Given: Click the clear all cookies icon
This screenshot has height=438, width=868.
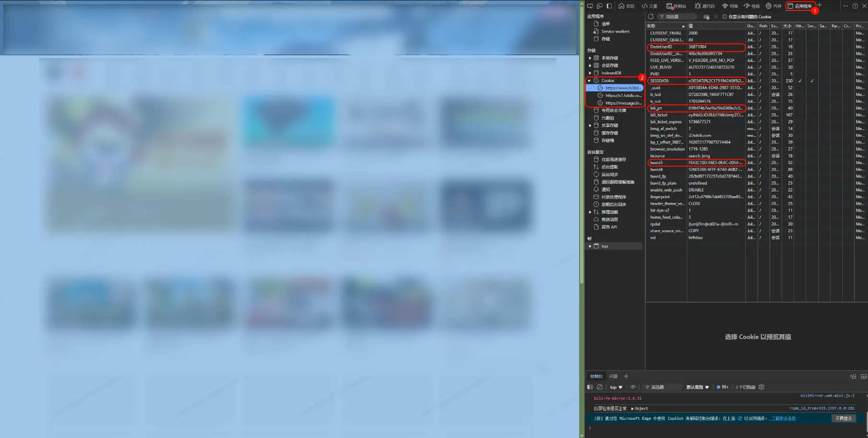Looking at the screenshot, I should pyautogui.click(x=706, y=17).
